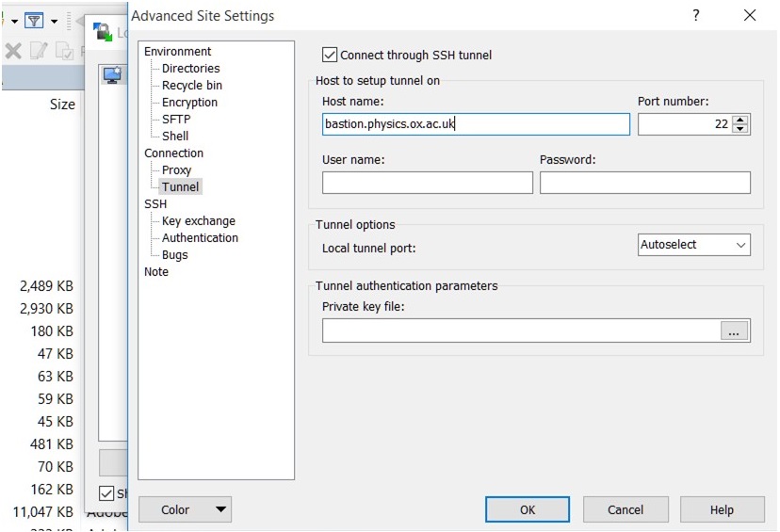Open Authentication page under SSH
Image resolution: width=780 pixels, height=532 pixels.
(200, 238)
